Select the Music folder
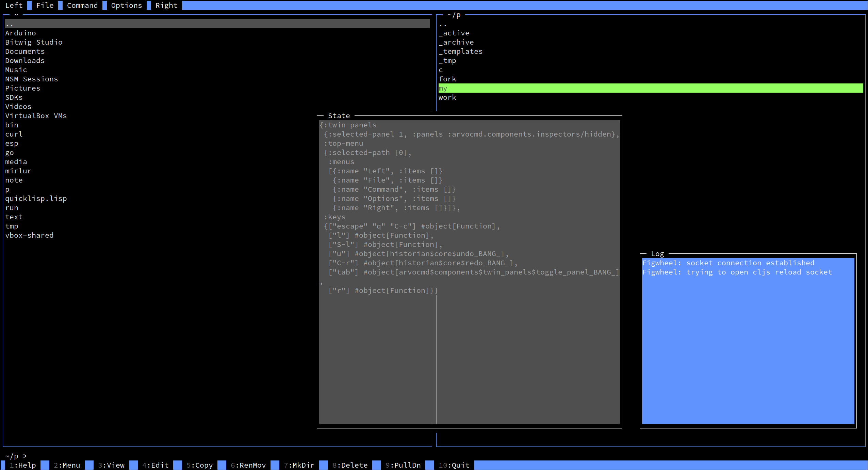This screenshot has width=868, height=470. 16,70
